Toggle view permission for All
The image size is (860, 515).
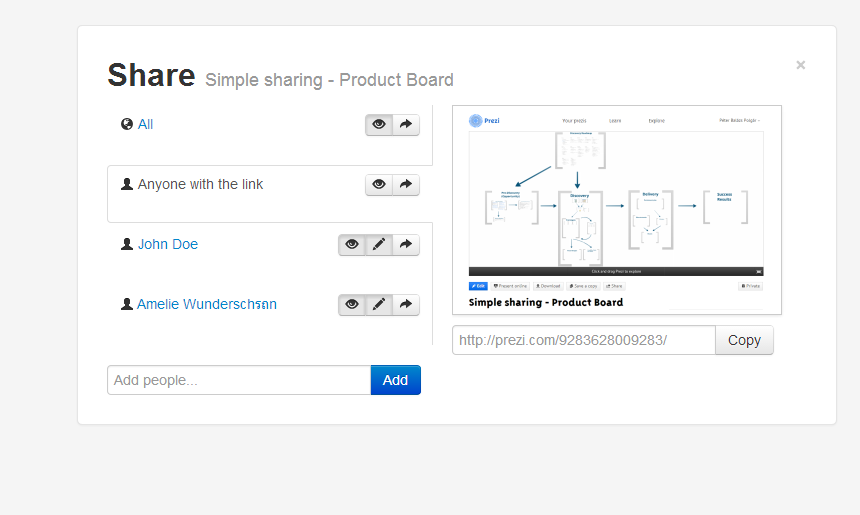click(379, 124)
